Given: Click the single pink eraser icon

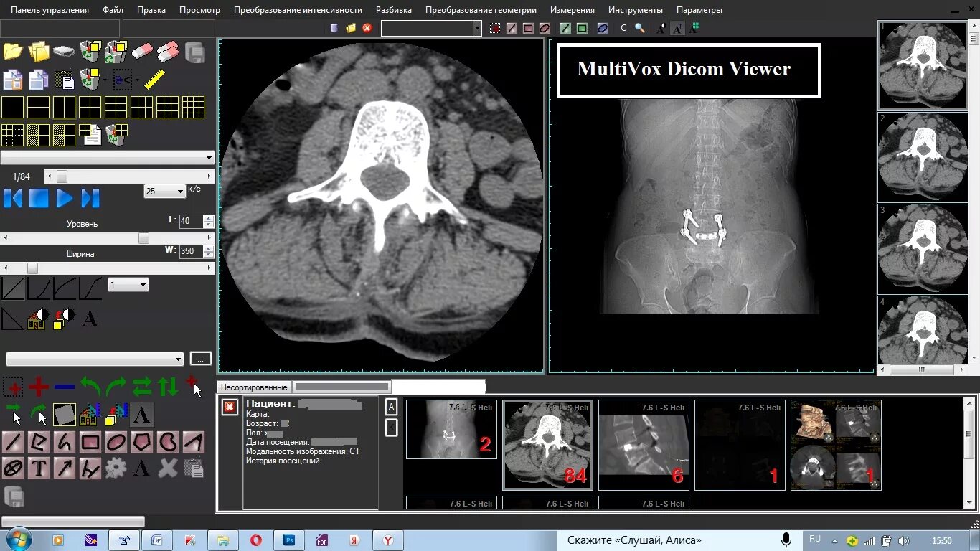Looking at the screenshot, I should 143,52.
